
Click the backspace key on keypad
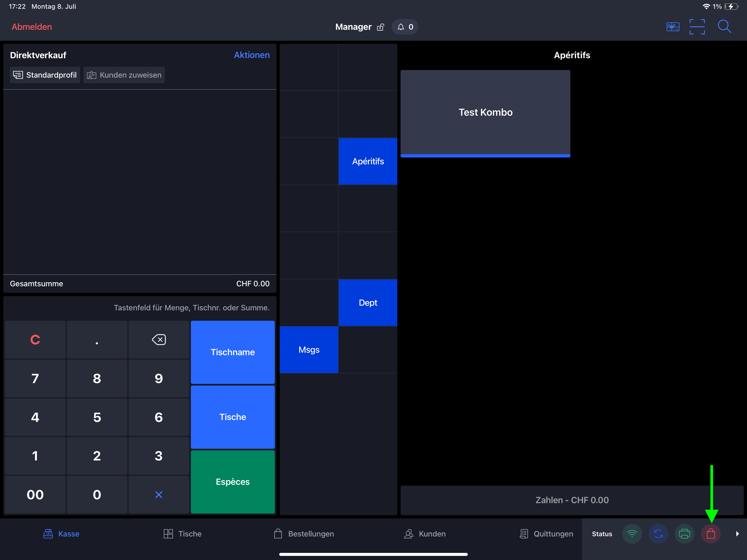[159, 339]
